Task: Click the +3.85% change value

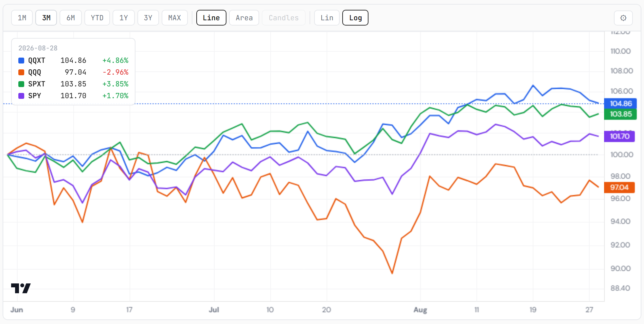Action: tap(115, 84)
